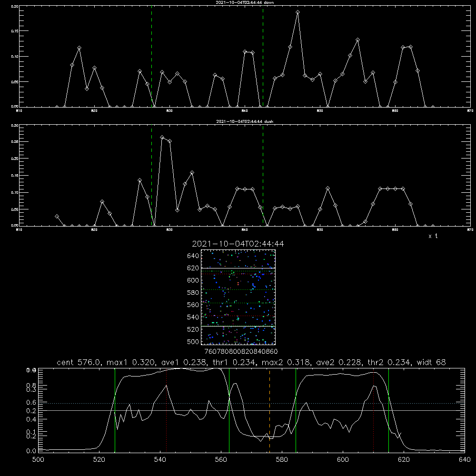Select the 'ave2 0.228' value in stats line
Viewport: 476px width, 476px height.
point(339,362)
